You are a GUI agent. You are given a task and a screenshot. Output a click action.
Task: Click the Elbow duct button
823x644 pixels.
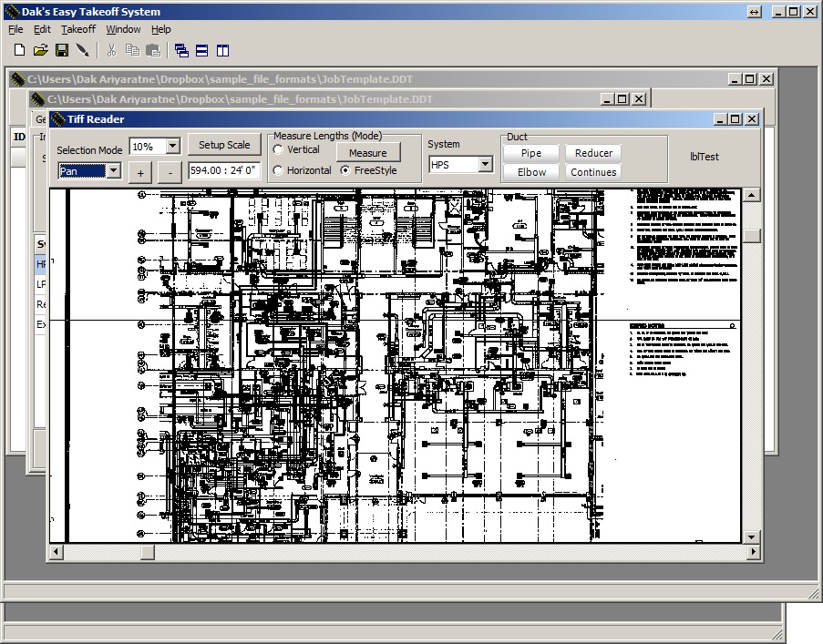(x=531, y=172)
